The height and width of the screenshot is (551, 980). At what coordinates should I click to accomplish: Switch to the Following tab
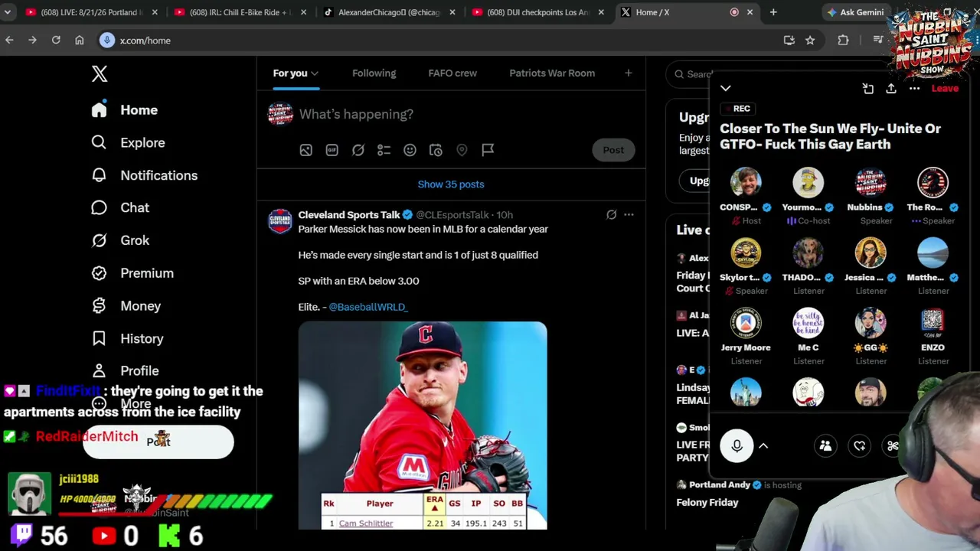[374, 73]
